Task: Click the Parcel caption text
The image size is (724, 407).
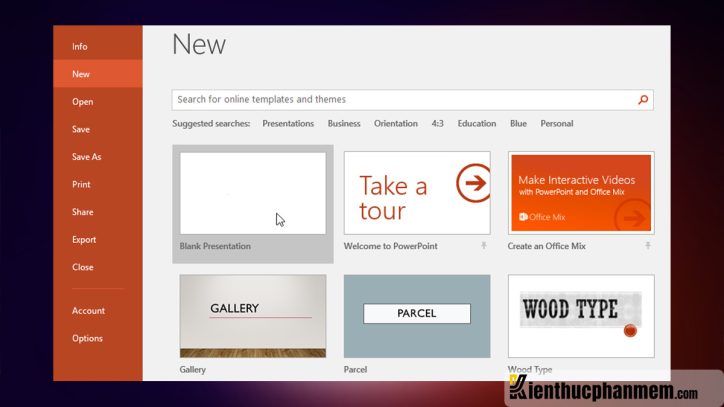Action: coord(355,370)
